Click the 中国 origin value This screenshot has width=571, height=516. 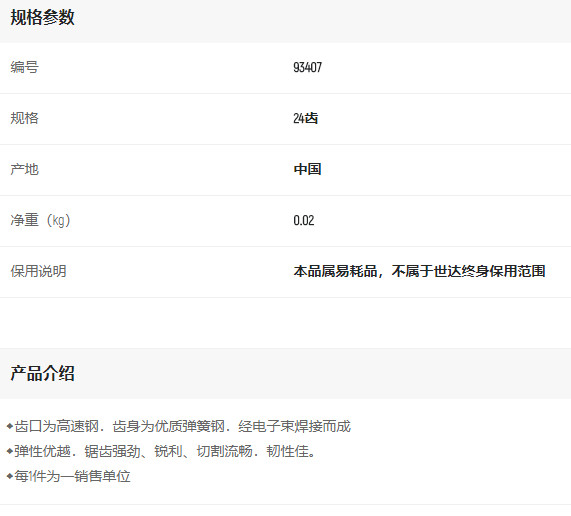click(x=307, y=169)
